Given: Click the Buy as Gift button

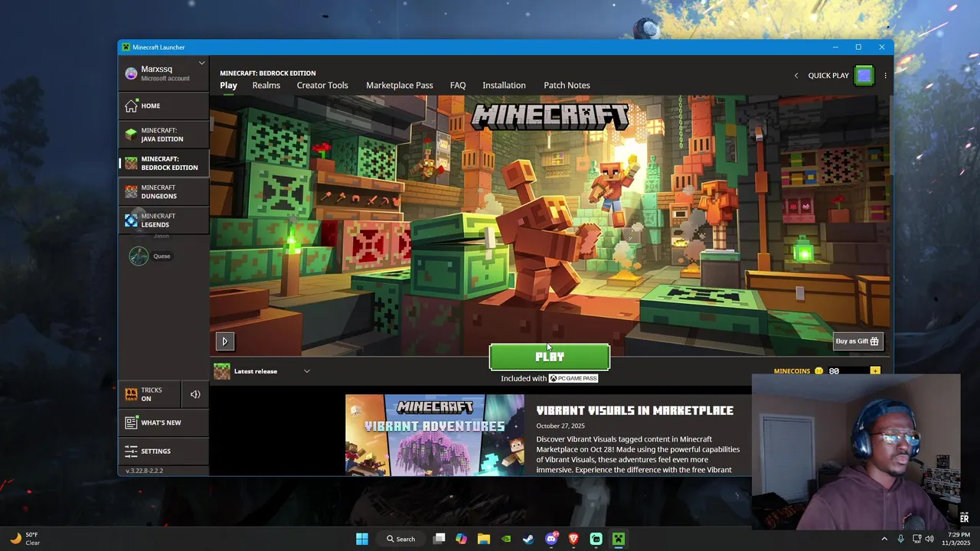Looking at the screenshot, I should point(857,341).
